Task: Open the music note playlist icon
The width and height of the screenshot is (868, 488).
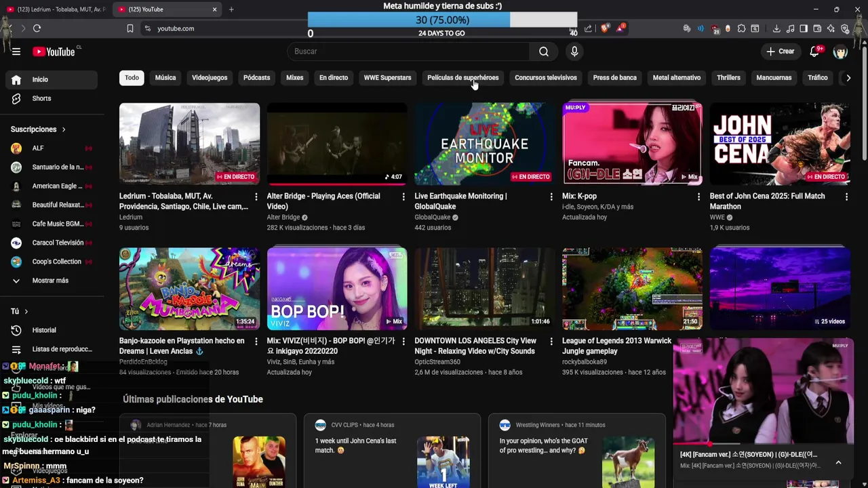Action: click(791, 28)
